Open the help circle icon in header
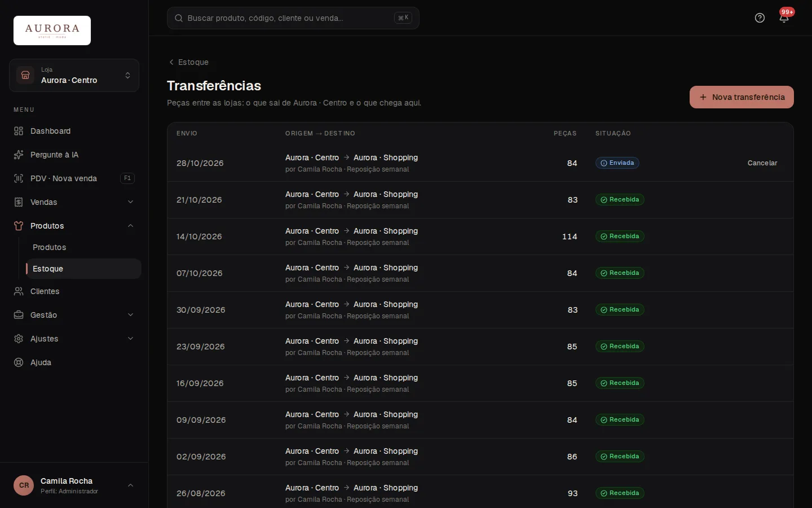Screen dimensions: 812x508 pos(760,18)
